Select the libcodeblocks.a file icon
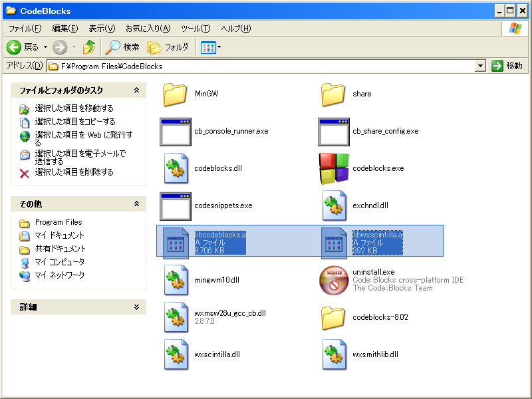Screen dimensions: 532x399 (176, 243)
